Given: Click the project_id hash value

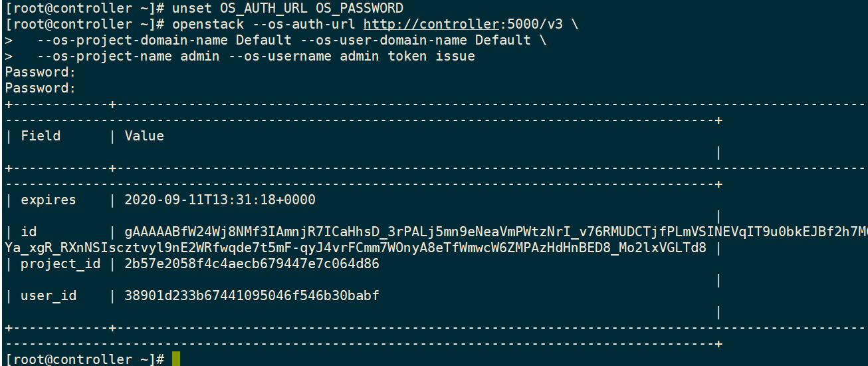Looking at the screenshot, I should click(x=252, y=264).
